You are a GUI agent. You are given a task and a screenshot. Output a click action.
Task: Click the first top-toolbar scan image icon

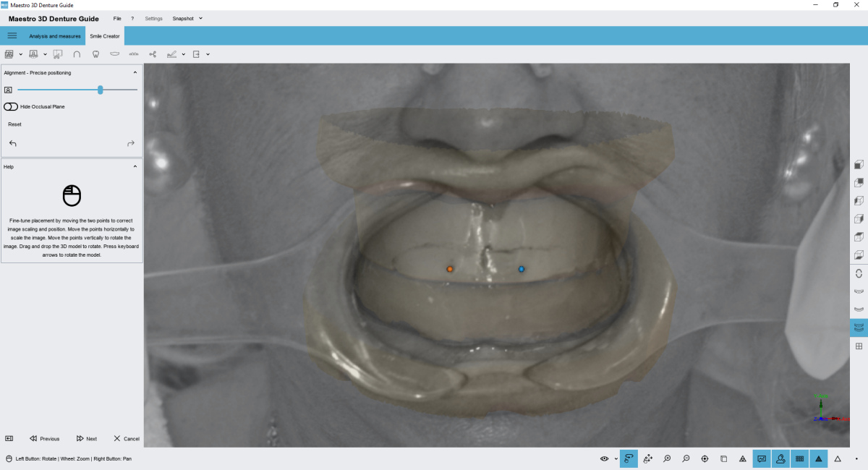(9, 54)
